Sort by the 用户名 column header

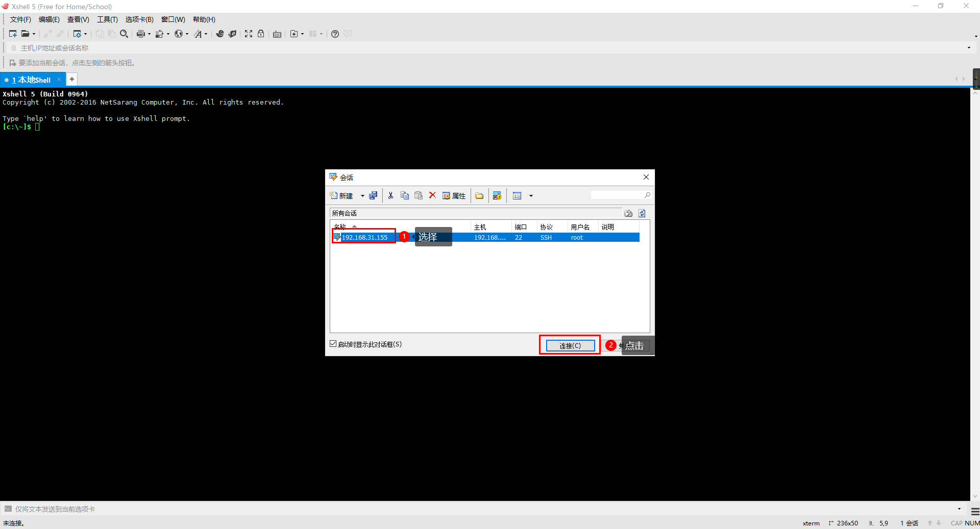(x=583, y=227)
